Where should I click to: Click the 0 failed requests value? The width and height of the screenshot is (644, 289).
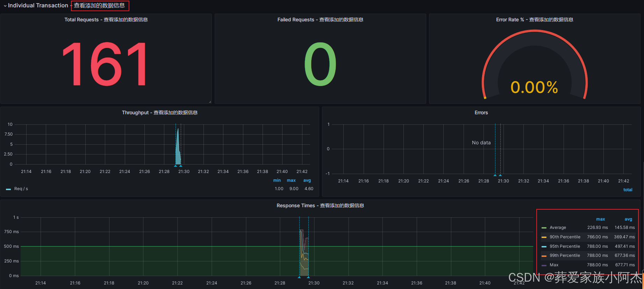(320, 64)
